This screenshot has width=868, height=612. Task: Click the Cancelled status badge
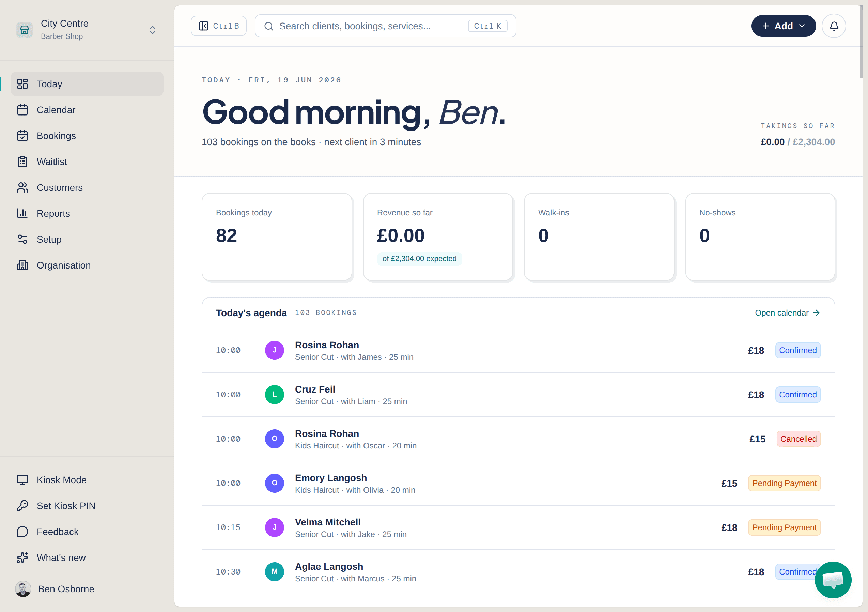coord(799,439)
